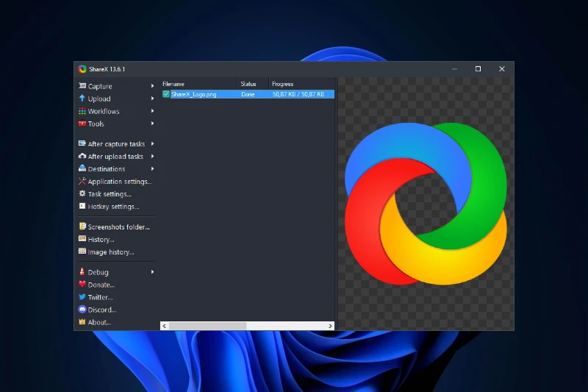
Task: Click the Debug traffic cone icon
Action: click(82, 271)
